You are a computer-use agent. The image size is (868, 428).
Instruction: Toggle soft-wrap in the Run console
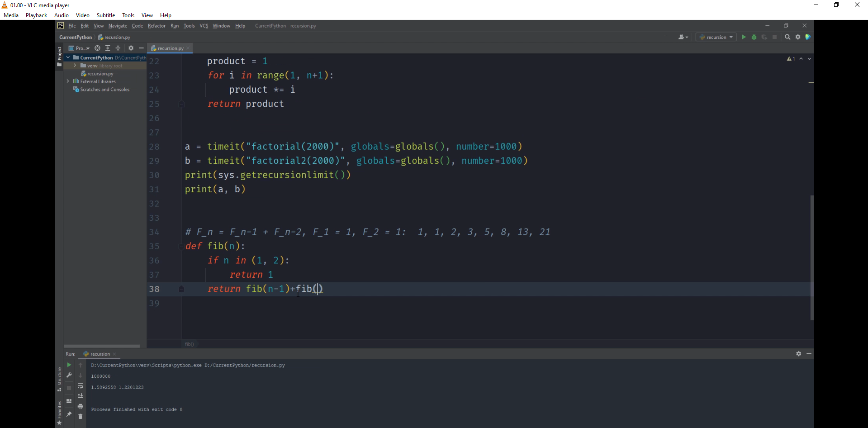[x=81, y=386]
